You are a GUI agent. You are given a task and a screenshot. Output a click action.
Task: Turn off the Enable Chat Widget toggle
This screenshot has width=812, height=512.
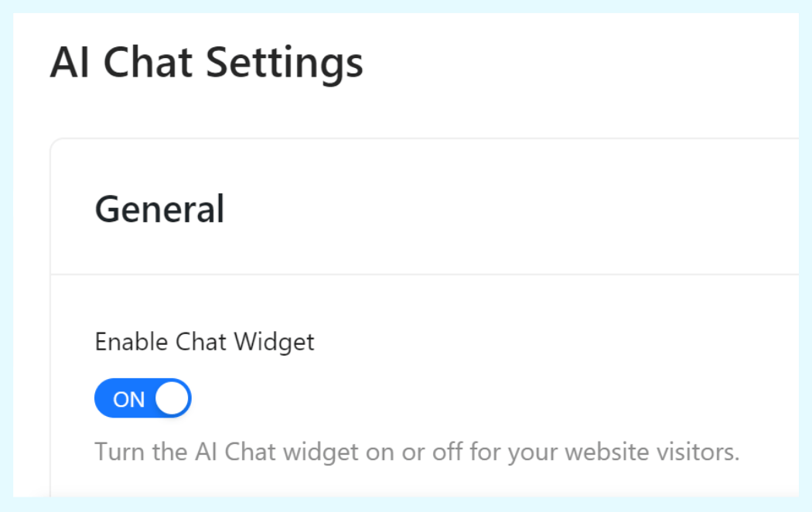pyautogui.click(x=142, y=398)
